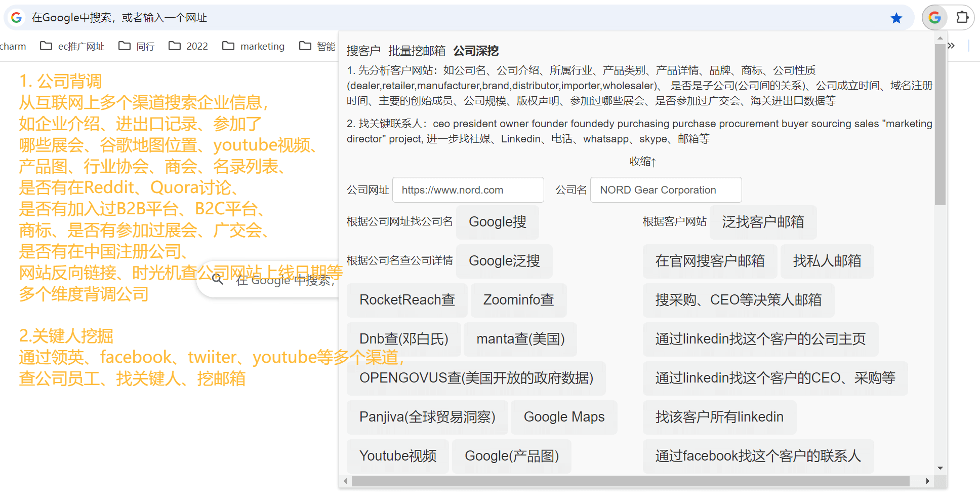Screen dimensions: 980x495
Task: Click popup scrollbar down arrow
Action: click(940, 468)
